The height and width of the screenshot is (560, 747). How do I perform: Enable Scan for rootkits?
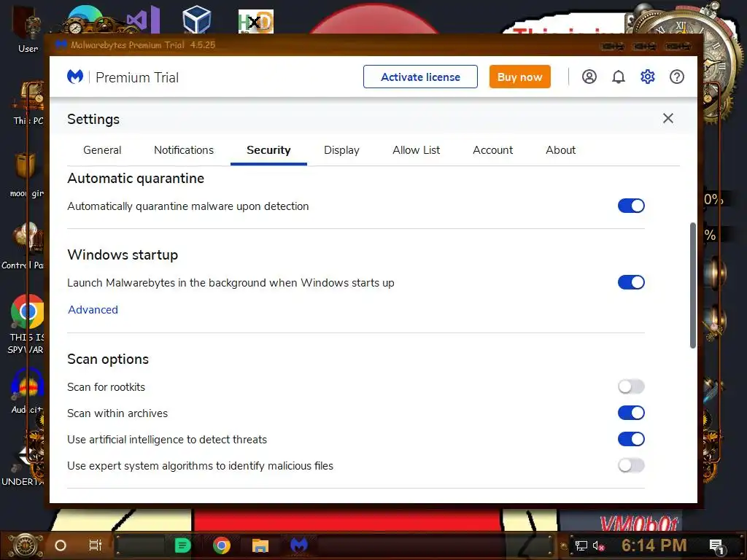tap(631, 386)
